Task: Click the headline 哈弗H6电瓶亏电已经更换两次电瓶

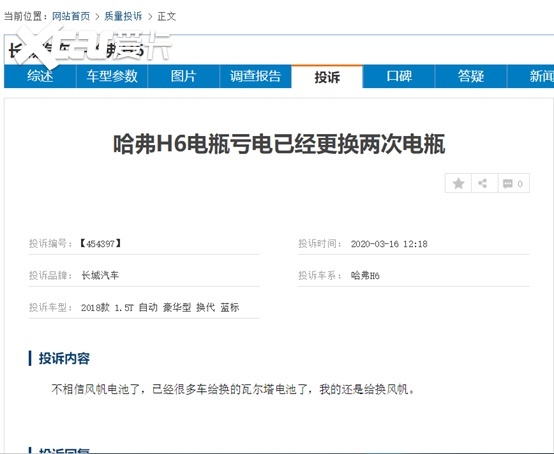Action: tap(279, 144)
